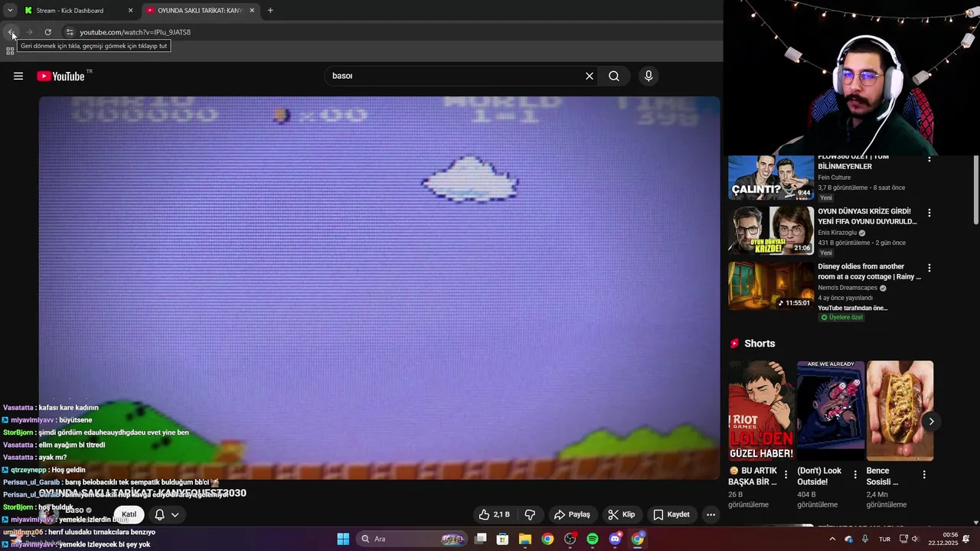Reload the YouTube page
This screenshot has height=551, width=980.
(47, 32)
